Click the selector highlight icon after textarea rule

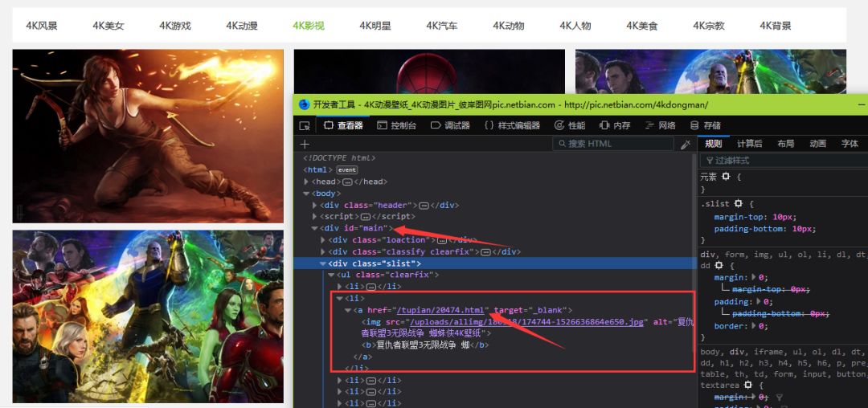(748, 385)
